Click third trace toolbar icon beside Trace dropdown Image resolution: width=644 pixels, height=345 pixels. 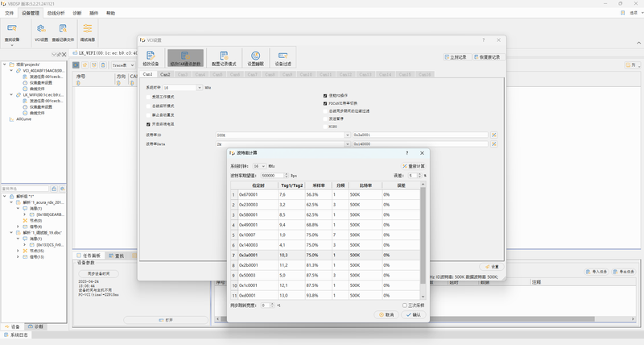tap(94, 65)
